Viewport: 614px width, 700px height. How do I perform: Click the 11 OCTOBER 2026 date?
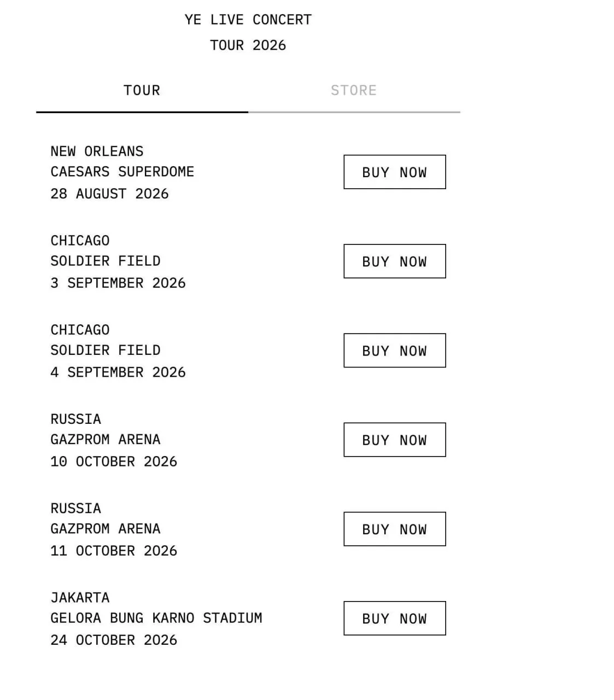tap(114, 551)
